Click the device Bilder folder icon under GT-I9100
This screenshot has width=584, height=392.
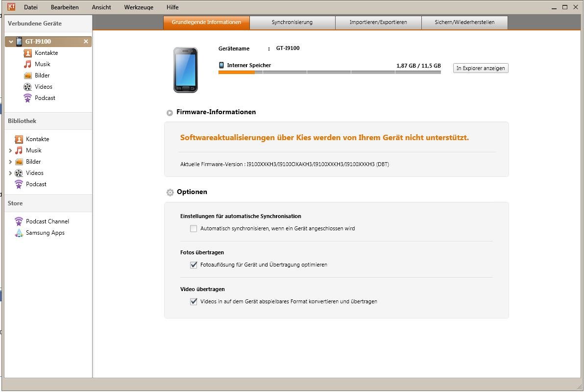[27, 75]
